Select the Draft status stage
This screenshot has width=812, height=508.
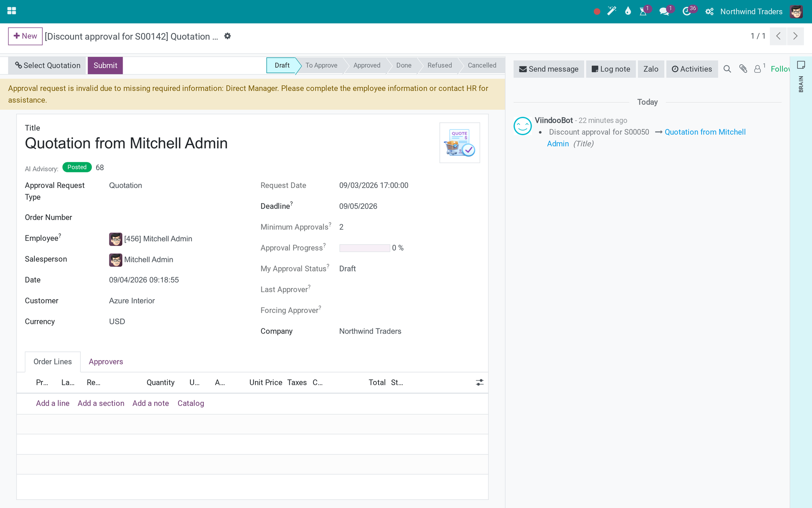point(282,65)
